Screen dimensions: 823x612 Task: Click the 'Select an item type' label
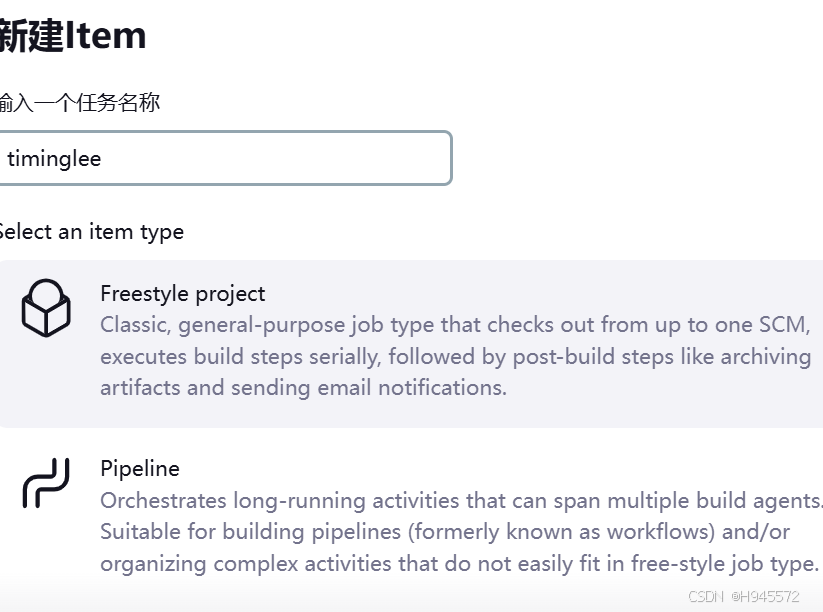point(91,232)
